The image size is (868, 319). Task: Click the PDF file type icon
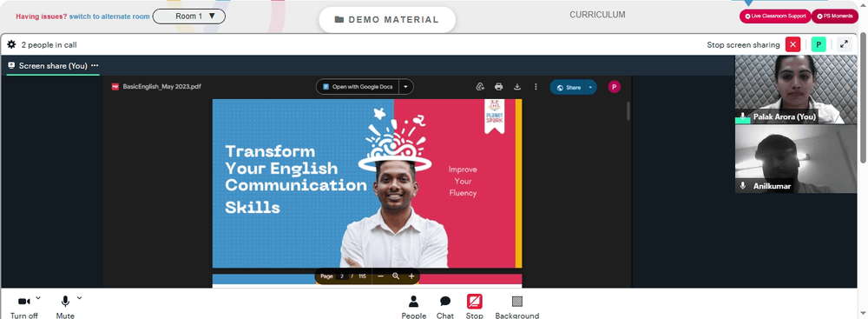[x=115, y=87]
